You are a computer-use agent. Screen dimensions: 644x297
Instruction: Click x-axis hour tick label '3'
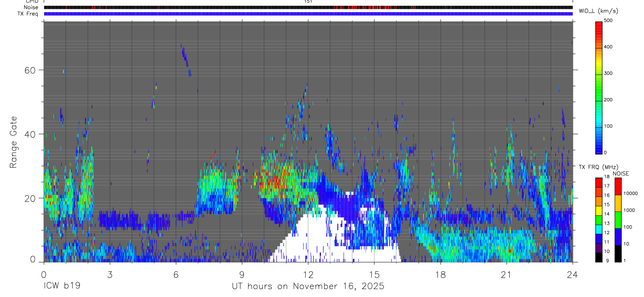(x=110, y=274)
